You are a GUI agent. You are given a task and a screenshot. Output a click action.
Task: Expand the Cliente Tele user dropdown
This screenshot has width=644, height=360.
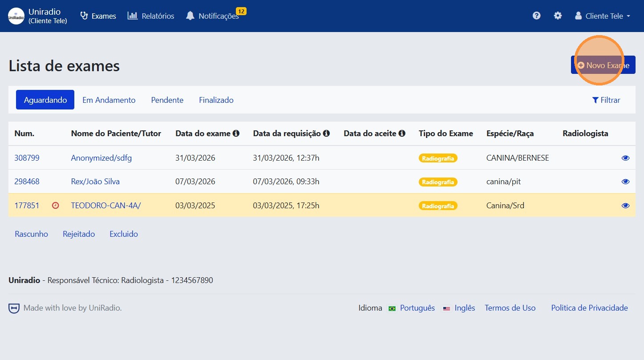(x=603, y=16)
